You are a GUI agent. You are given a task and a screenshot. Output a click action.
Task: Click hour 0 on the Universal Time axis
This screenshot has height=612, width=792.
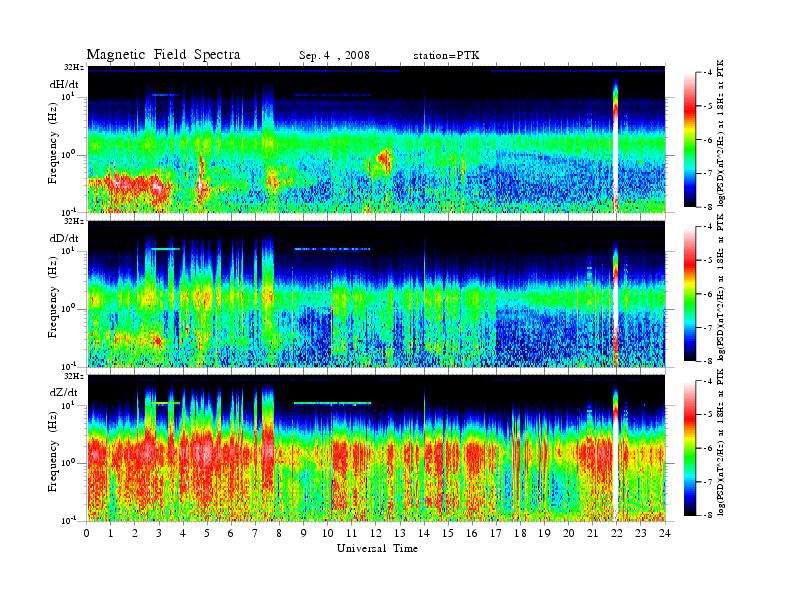[x=87, y=534]
